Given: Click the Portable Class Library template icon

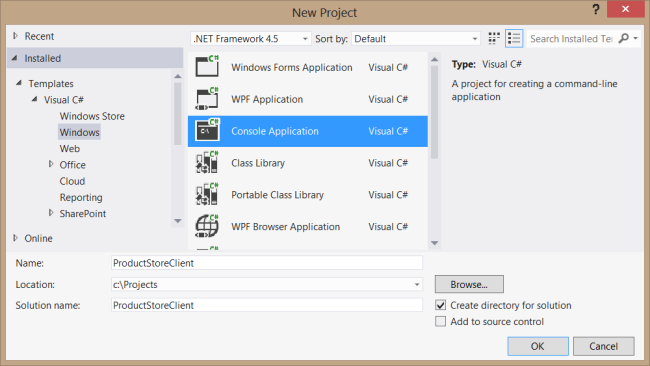Looking at the screenshot, I should (x=207, y=194).
